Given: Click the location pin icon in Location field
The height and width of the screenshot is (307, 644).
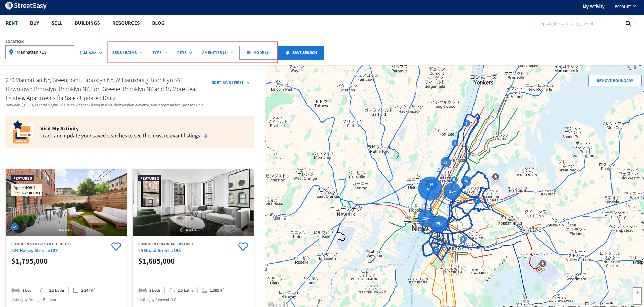Looking at the screenshot, I should [11, 52].
